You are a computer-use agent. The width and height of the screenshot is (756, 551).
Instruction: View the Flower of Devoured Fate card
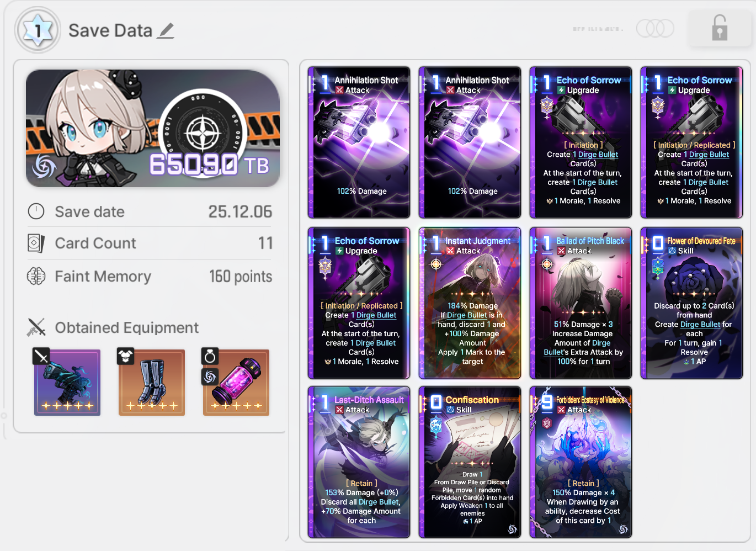tap(691, 303)
